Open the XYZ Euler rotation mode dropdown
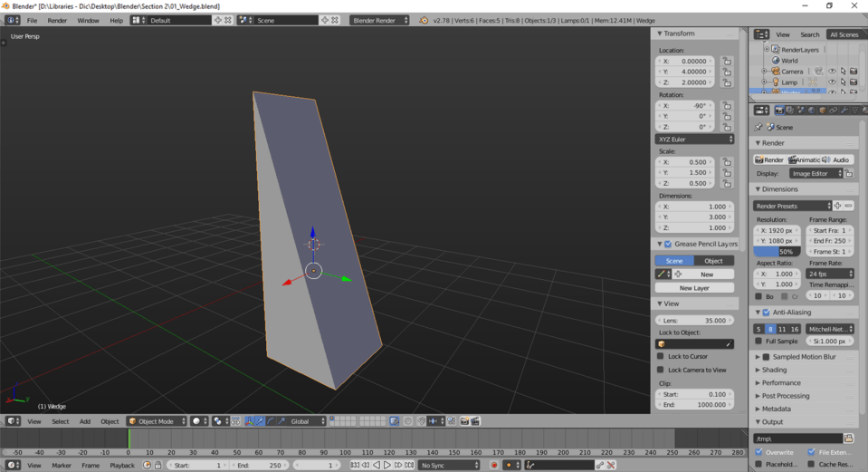This screenshot has height=472, width=868. (x=694, y=139)
